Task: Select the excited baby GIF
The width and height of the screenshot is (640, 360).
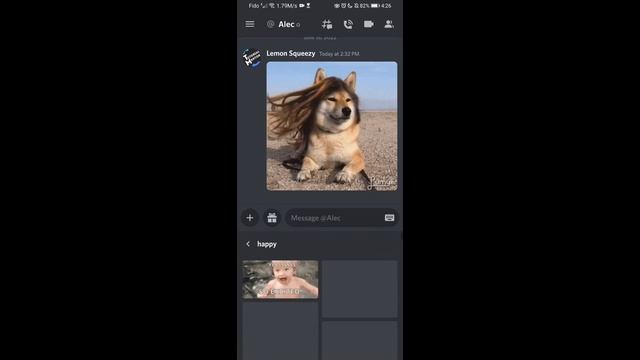Action: 280,279
